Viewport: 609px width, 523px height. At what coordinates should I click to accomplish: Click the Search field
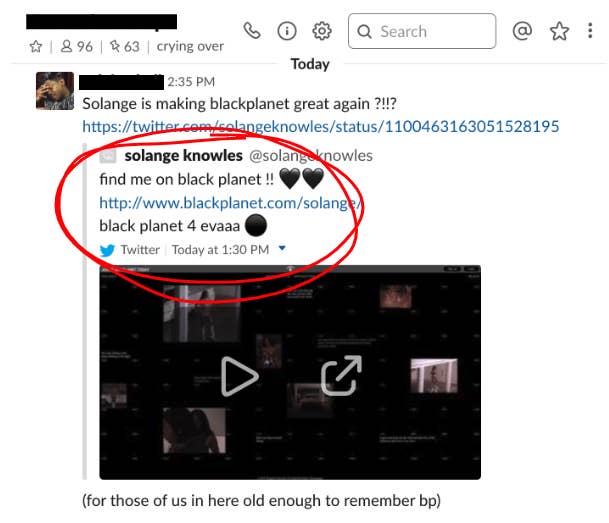coord(422,31)
